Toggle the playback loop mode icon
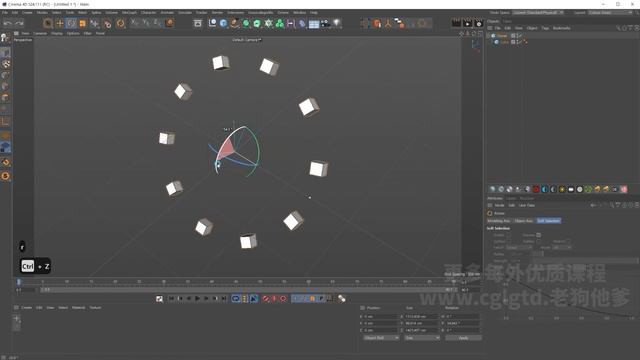This screenshot has height=360, width=640. [x=236, y=299]
